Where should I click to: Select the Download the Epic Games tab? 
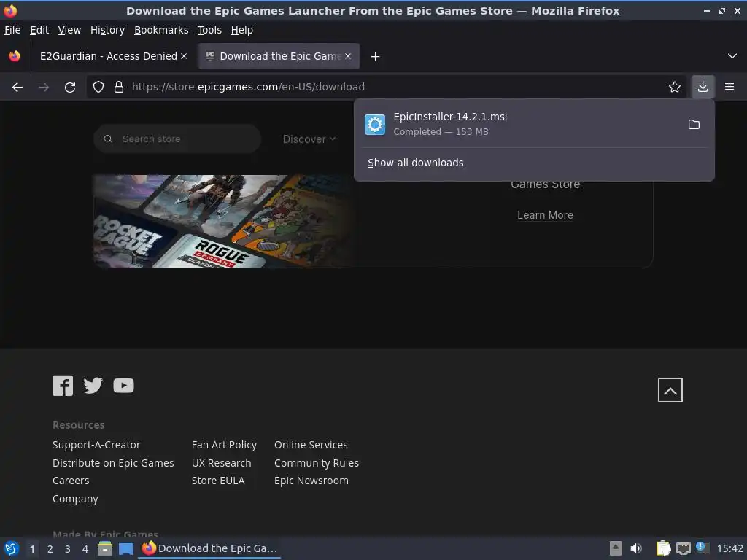click(x=279, y=56)
